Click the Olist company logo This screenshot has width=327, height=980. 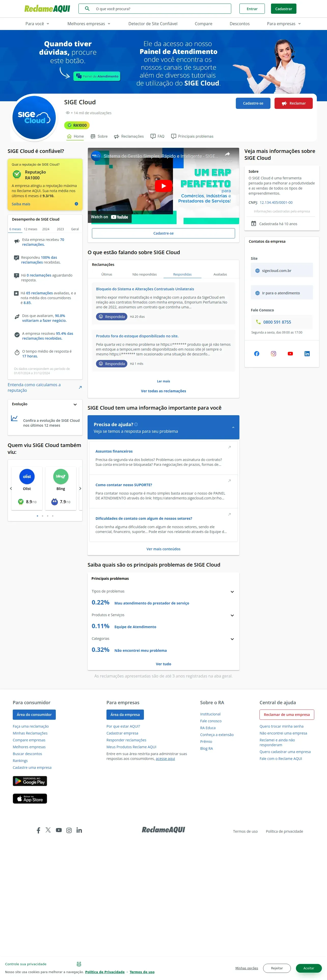(27, 476)
